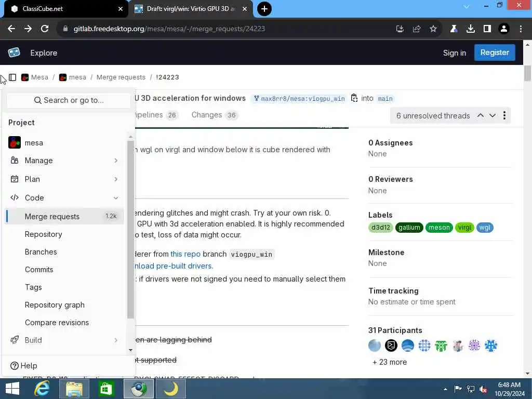532x399 pixels.
Task: Open Chrome Labs flask icon
Action: [454, 29]
